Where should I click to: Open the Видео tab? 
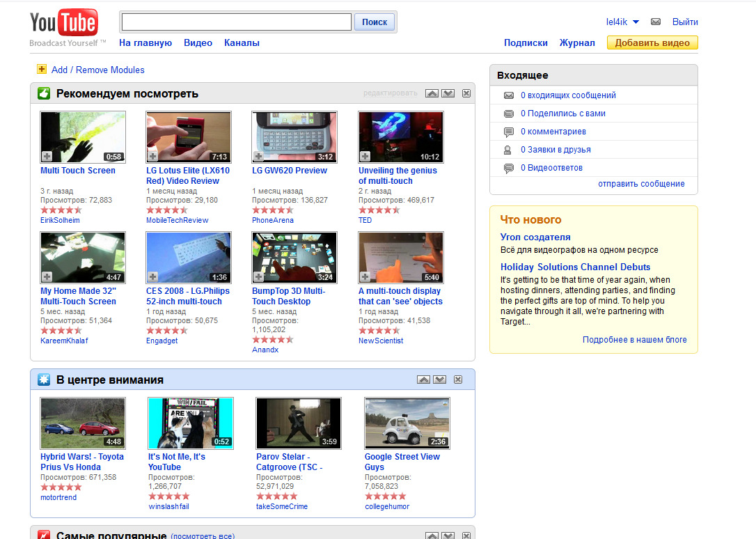pyautogui.click(x=198, y=43)
